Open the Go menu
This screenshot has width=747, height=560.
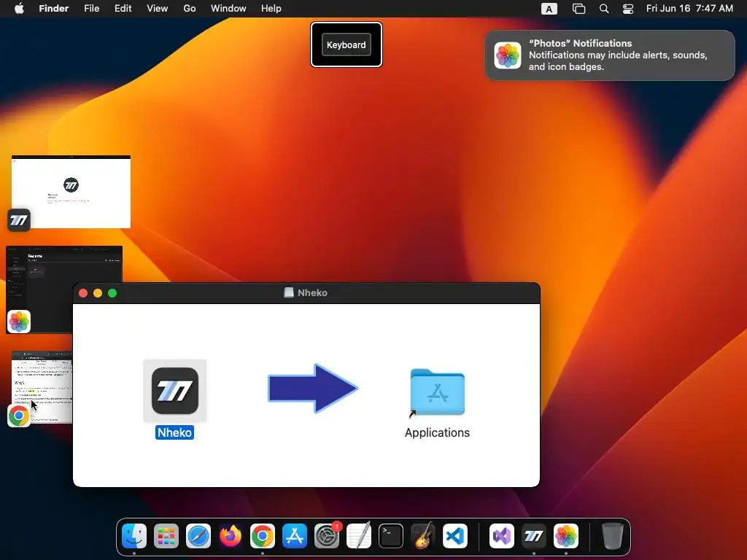[190, 9]
